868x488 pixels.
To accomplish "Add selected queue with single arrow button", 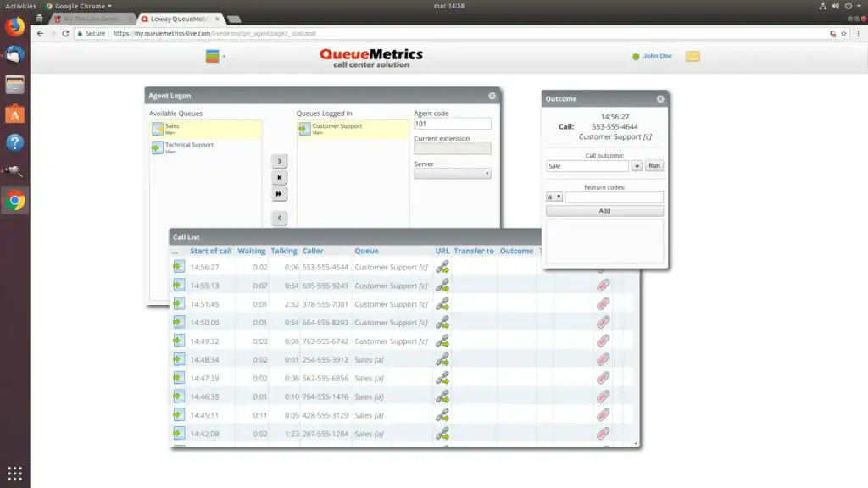I will (279, 161).
